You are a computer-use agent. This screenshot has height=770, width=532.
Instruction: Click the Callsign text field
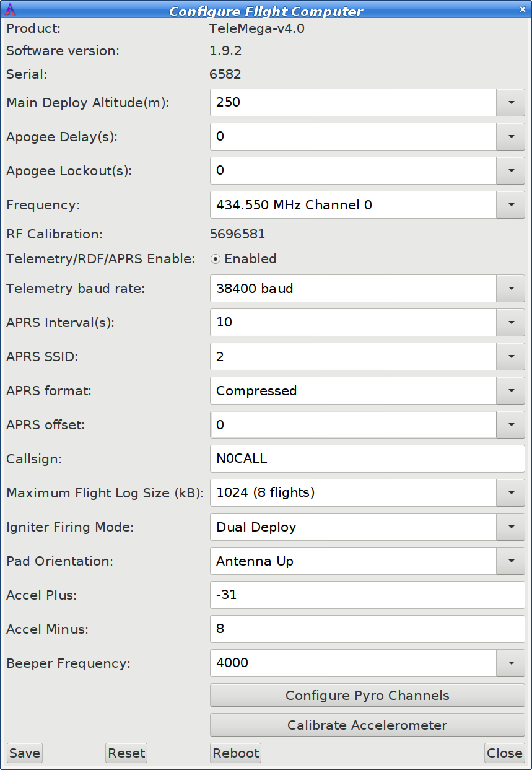pos(367,459)
